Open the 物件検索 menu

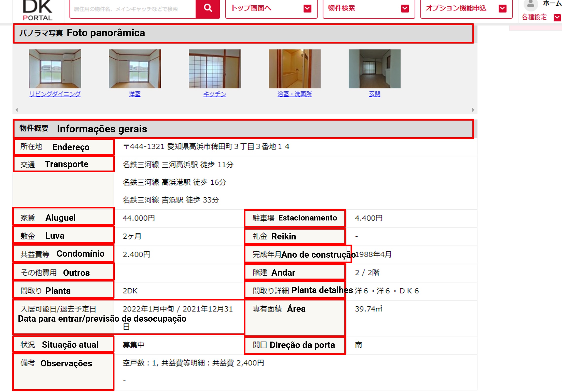coord(341,8)
